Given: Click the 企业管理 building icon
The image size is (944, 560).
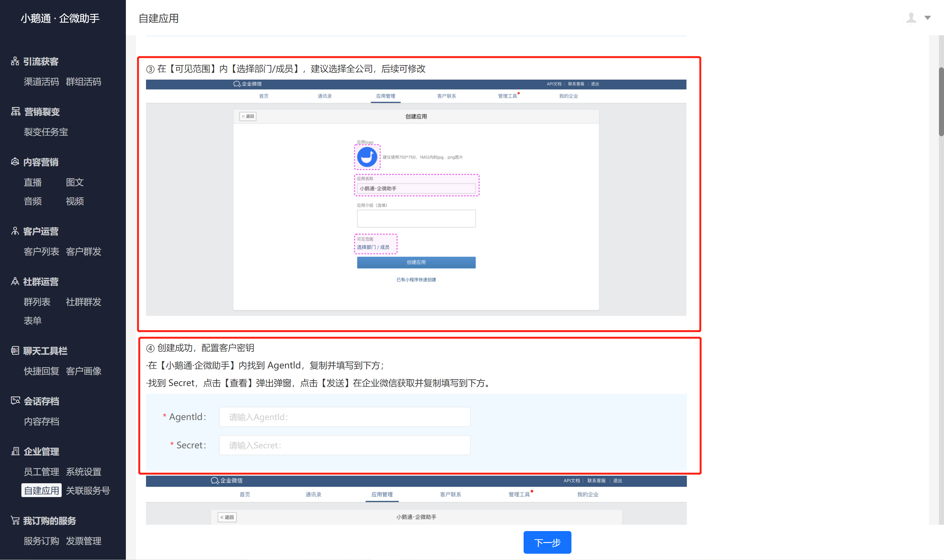Looking at the screenshot, I should coord(15,451).
